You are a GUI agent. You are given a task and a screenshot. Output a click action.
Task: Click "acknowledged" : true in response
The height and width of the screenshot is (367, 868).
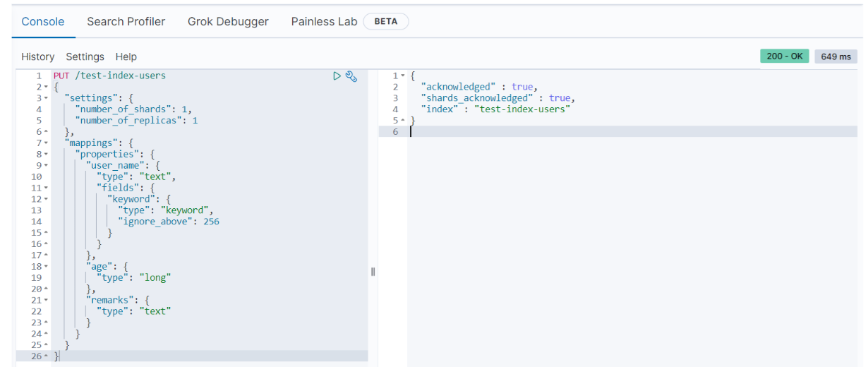480,87
